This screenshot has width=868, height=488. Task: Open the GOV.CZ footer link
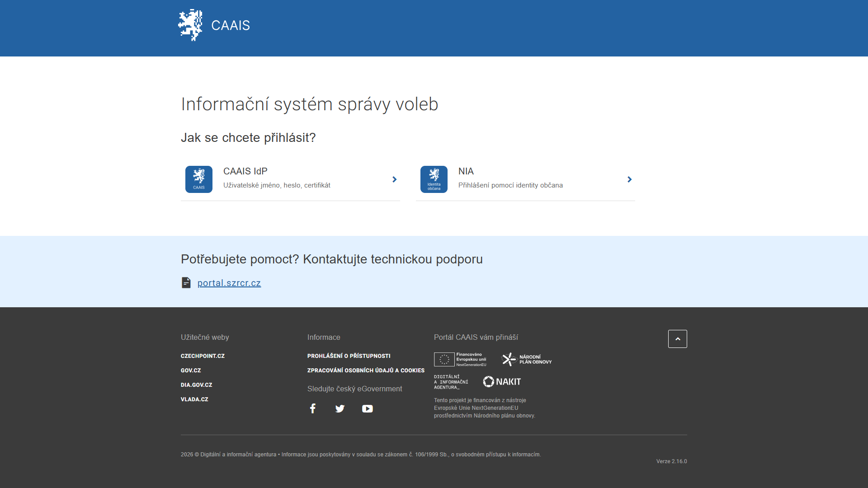point(191,371)
